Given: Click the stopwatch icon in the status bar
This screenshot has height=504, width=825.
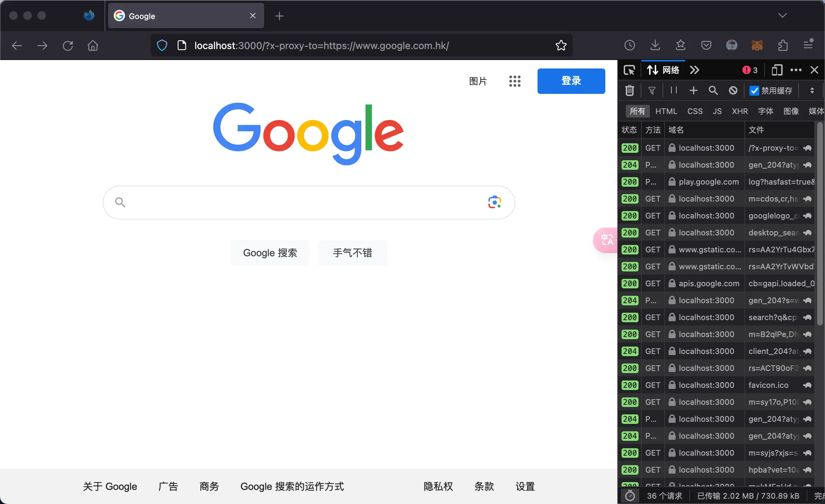Looking at the screenshot, I should [x=630, y=495].
